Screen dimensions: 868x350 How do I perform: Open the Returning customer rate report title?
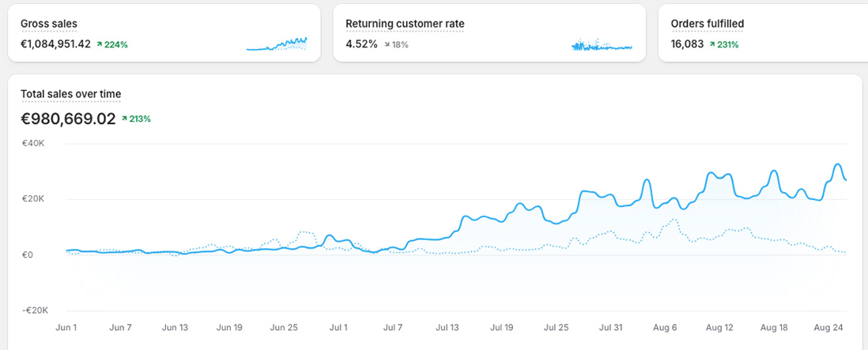405,24
